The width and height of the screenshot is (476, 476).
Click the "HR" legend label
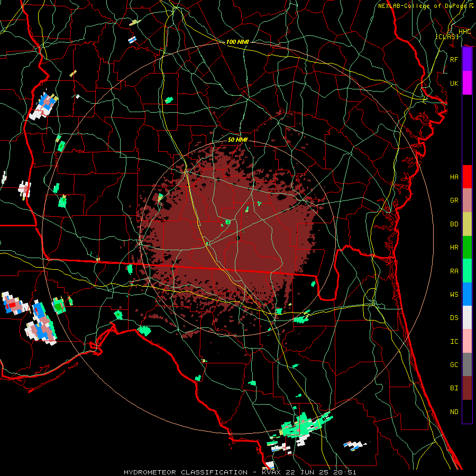tap(454, 248)
